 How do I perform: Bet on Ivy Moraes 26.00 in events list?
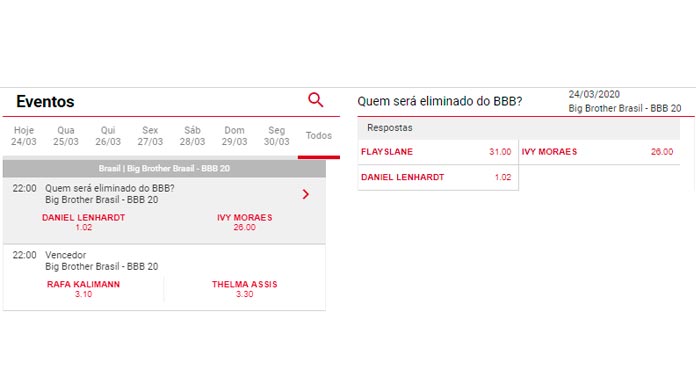[x=245, y=222]
